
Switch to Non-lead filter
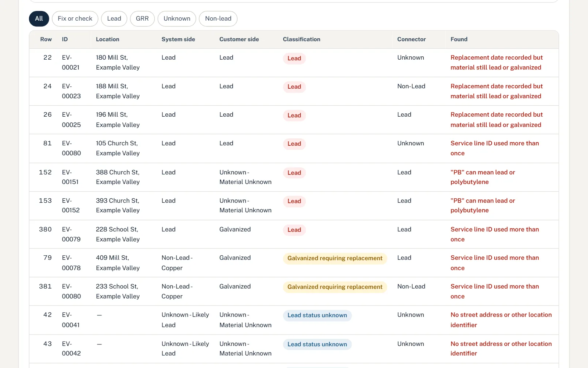218,19
